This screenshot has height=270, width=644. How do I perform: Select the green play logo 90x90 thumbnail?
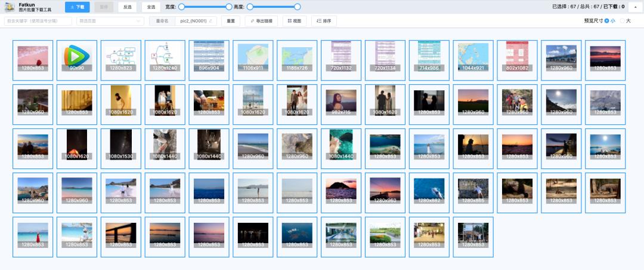77,60
